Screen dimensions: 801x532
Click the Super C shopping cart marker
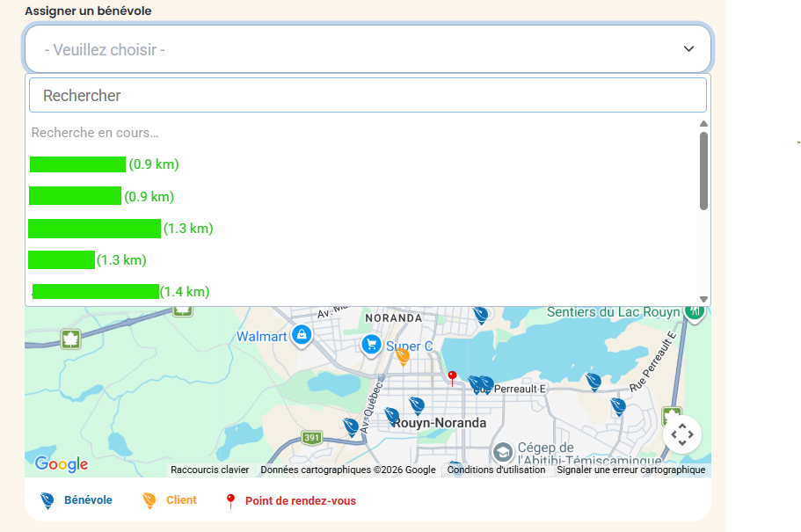[371, 344]
